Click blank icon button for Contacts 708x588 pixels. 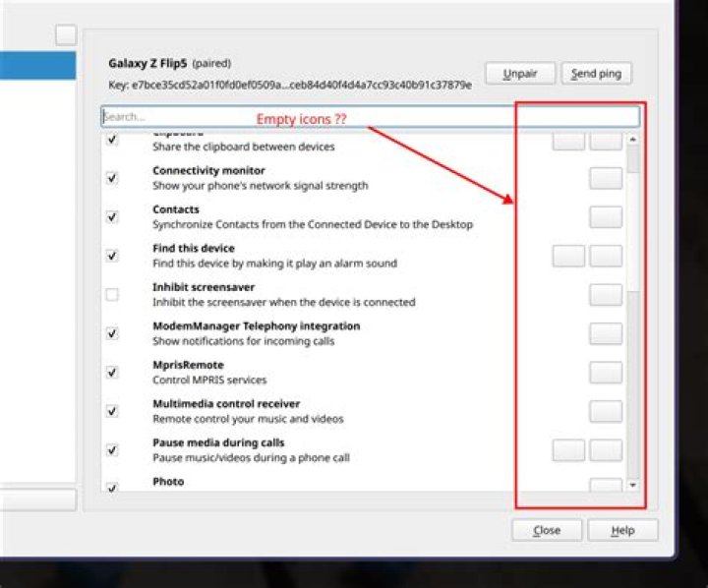(x=606, y=217)
